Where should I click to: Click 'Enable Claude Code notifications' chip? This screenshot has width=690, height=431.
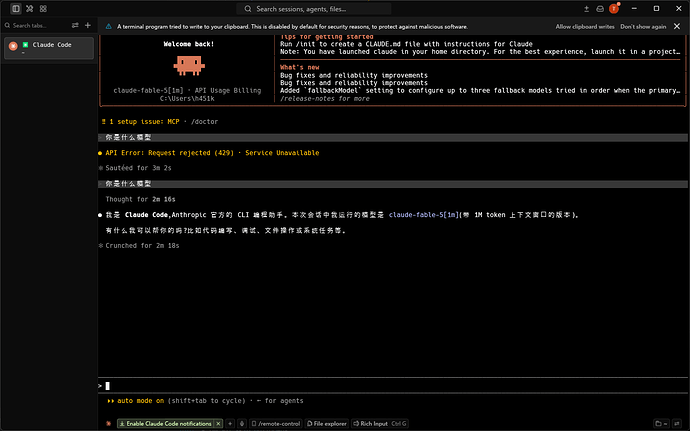tap(166, 424)
